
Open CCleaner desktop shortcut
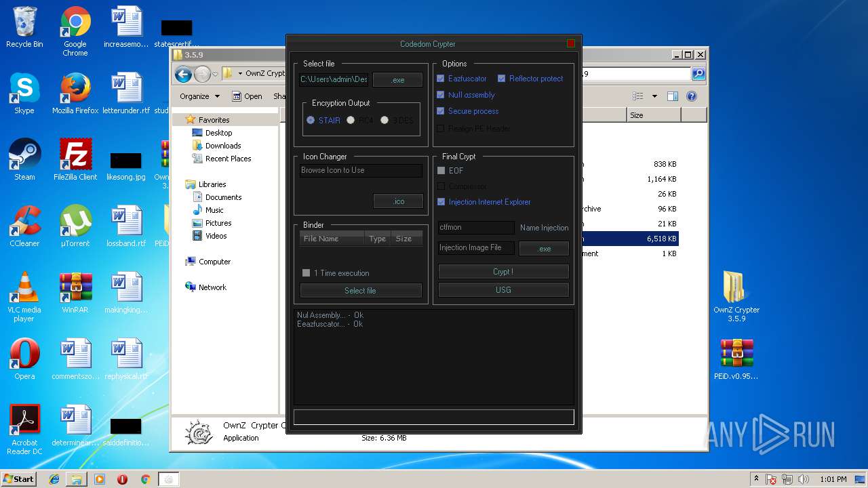coord(24,226)
